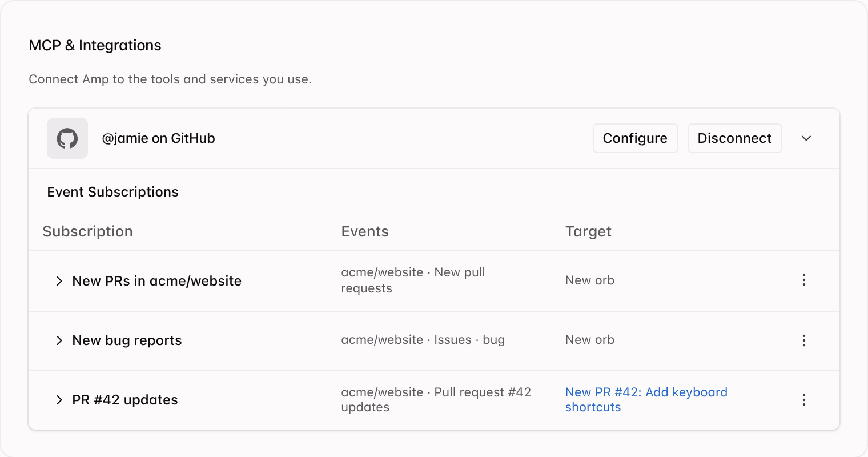
Task: Click the @jamie on GitHub label
Action: [x=158, y=138]
